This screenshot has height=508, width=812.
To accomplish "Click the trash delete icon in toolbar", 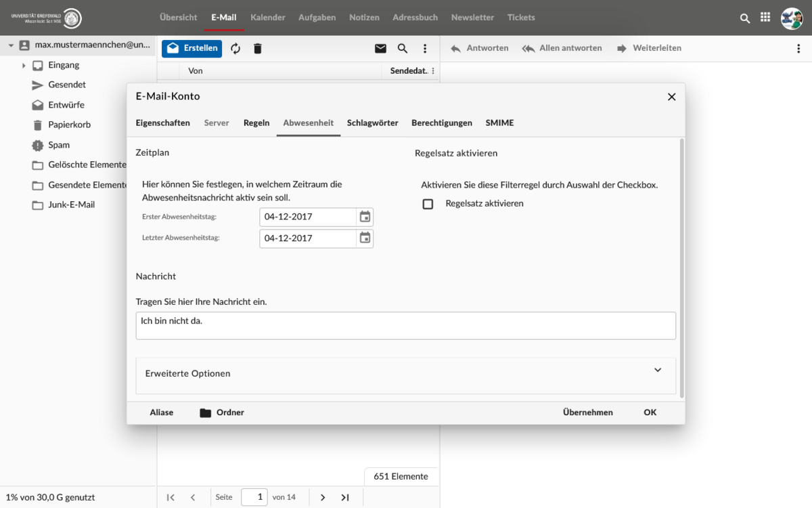I will pos(257,49).
